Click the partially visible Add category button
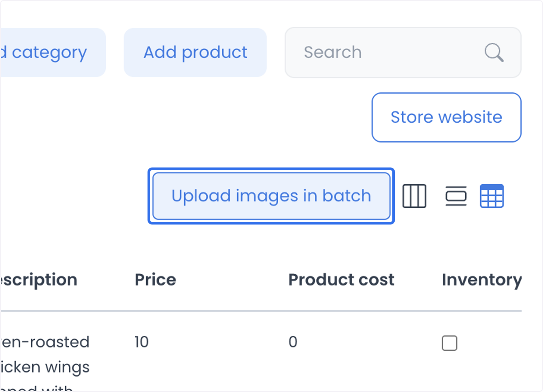543x392 pixels. (52, 53)
